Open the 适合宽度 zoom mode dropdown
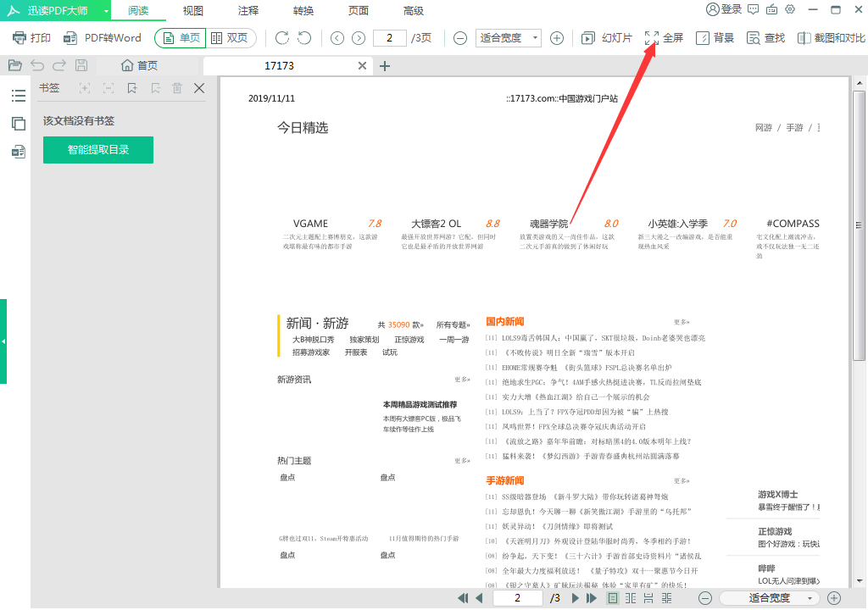 (508, 38)
